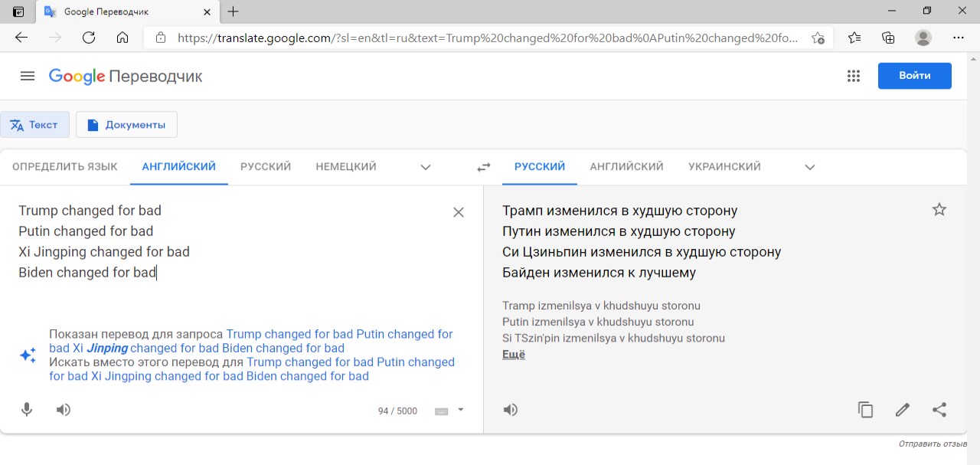980x465 pixels.
Task: Select the Google Переводчик browser tab
Action: [126, 11]
